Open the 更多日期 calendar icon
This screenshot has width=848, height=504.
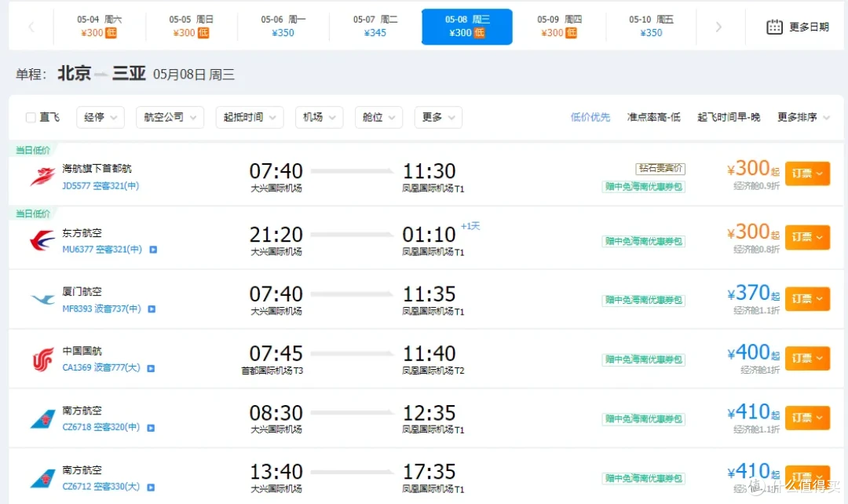pos(774,27)
